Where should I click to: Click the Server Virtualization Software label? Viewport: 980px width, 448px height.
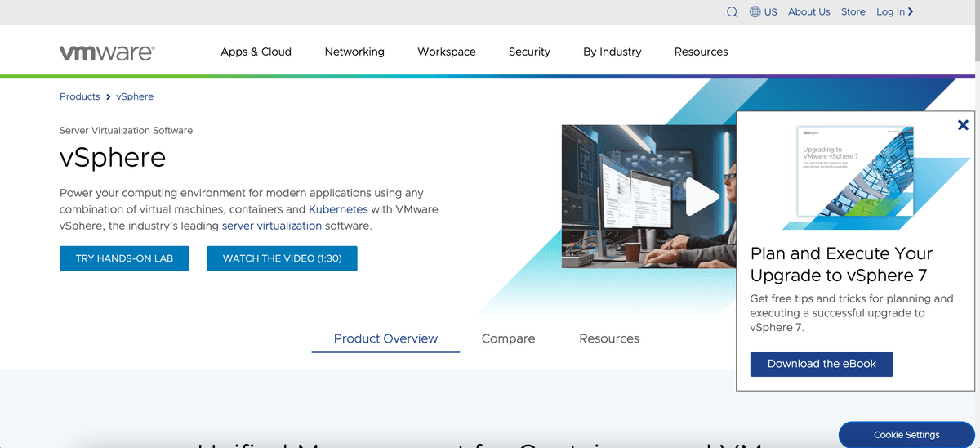tap(126, 130)
